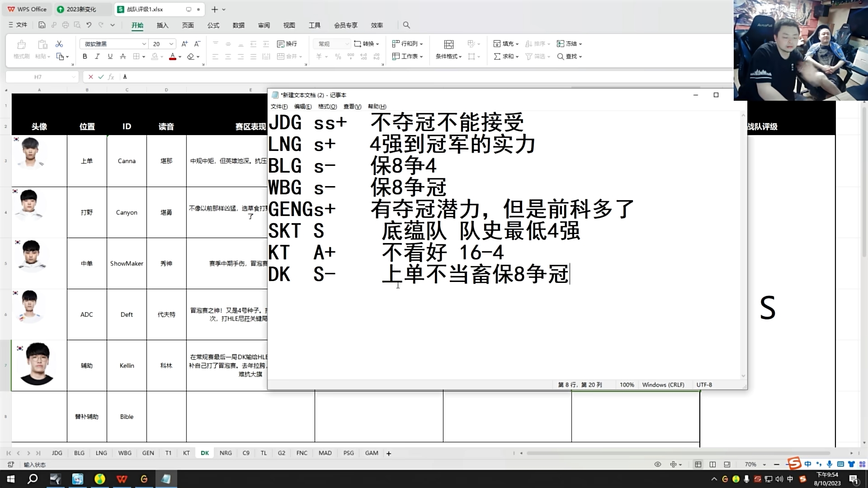Select the JDG sheet tab
This screenshot has width=868, height=488.
57,453
